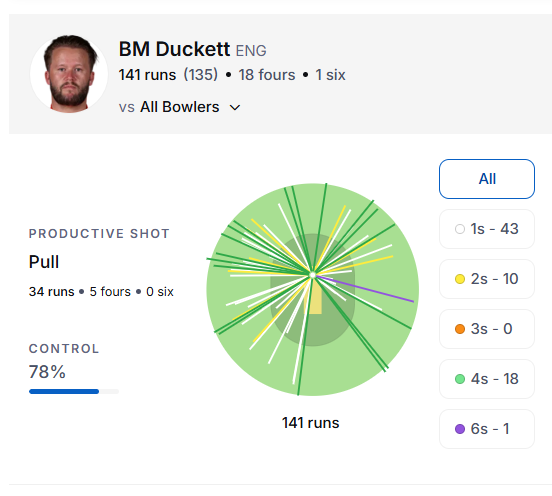Open the BM Duckett player name
Image resolution: width=552 pixels, height=496 pixels.
[174, 49]
